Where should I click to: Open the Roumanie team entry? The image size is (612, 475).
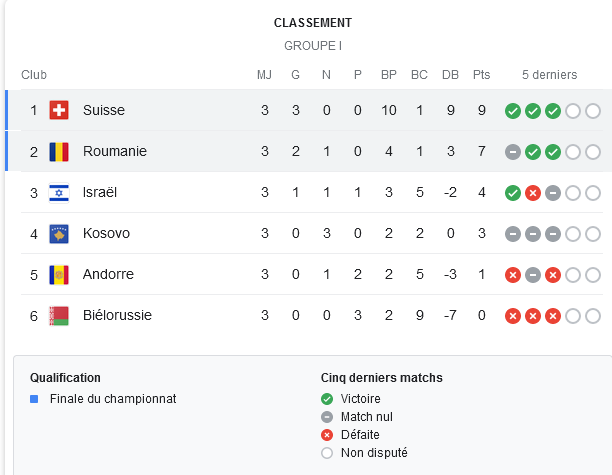pyautogui.click(x=115, y=151)
